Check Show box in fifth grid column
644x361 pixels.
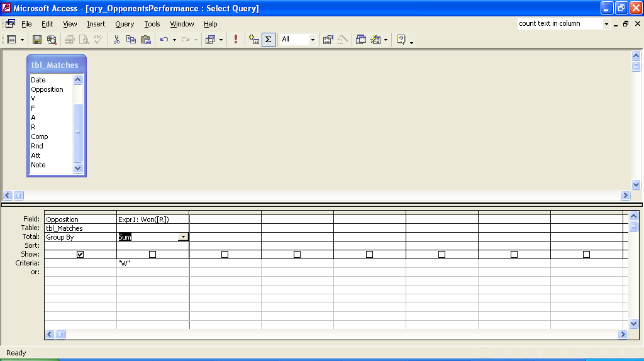pos(369,254)
